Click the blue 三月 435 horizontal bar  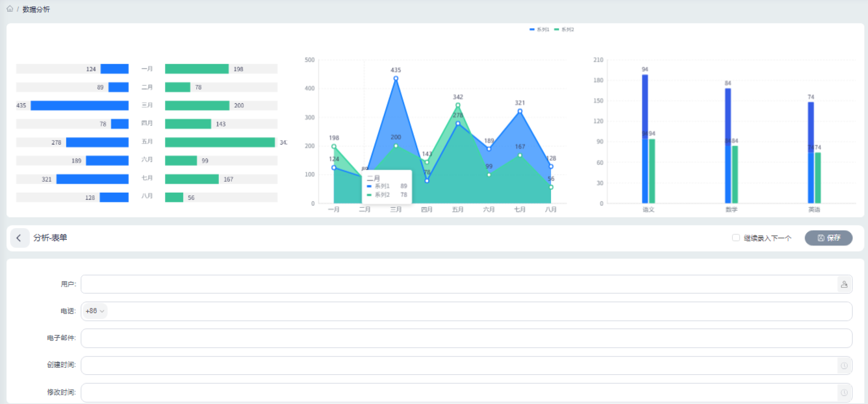click(80, 105)
